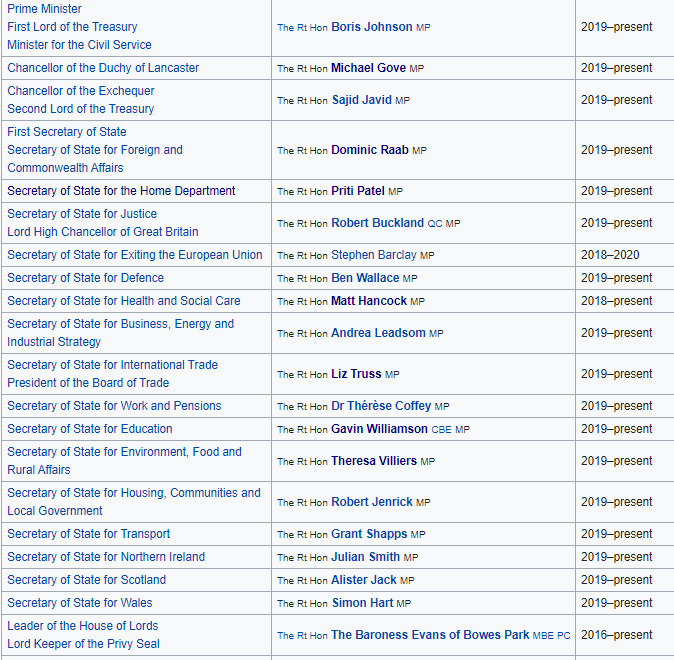Open Minister for the Civil Service link
The width and height of the screenshot is (674, 660).
(80, 45)
